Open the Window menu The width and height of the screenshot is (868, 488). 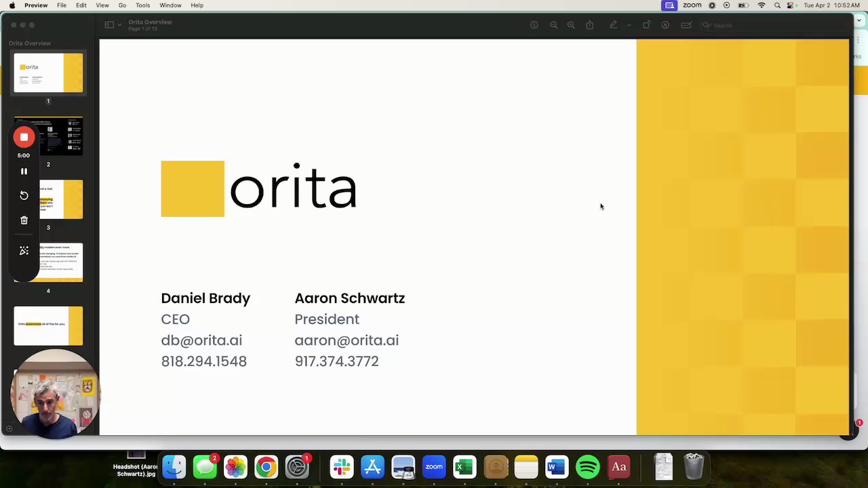(170, 5)
